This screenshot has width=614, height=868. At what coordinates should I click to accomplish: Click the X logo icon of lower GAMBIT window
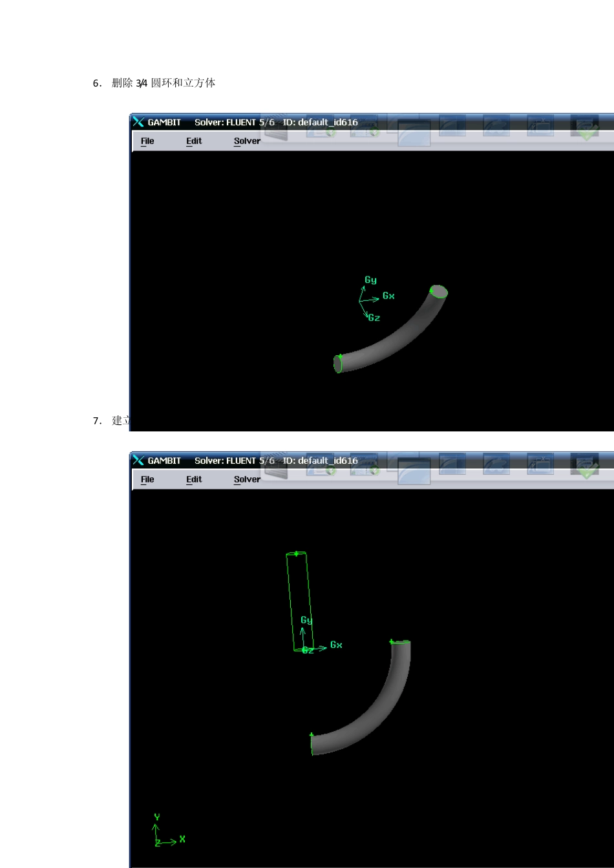pos(138,460)
